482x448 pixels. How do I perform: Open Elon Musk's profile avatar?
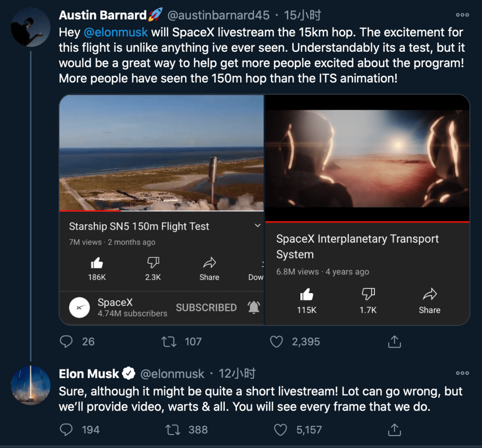(x=30, y=385)
